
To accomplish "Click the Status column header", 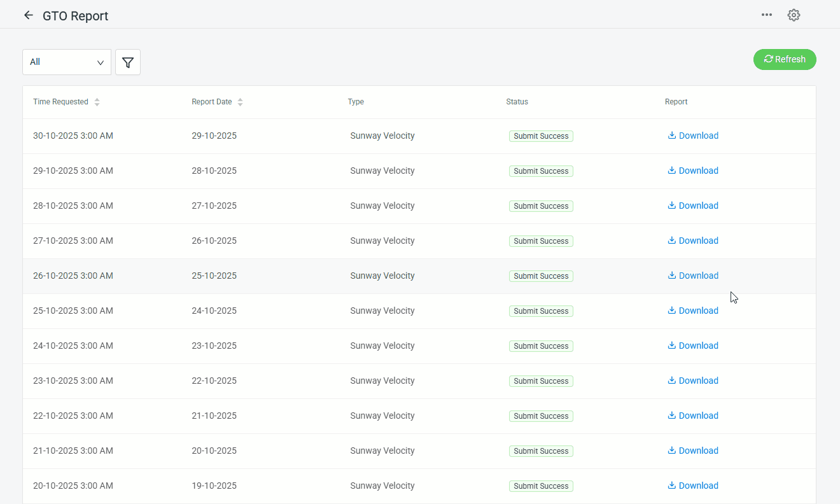I will 517,102.
